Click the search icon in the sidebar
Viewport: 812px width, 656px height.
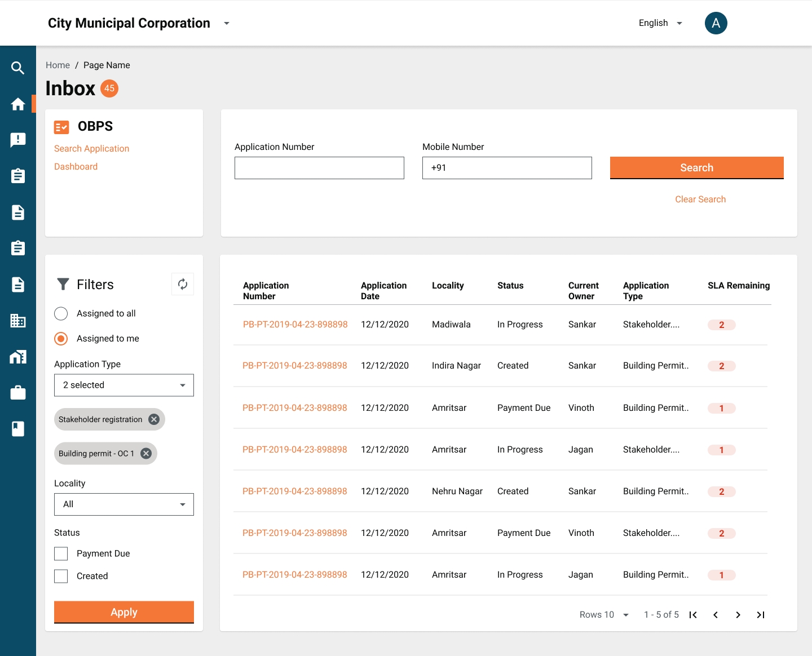[x=17, y=68]
